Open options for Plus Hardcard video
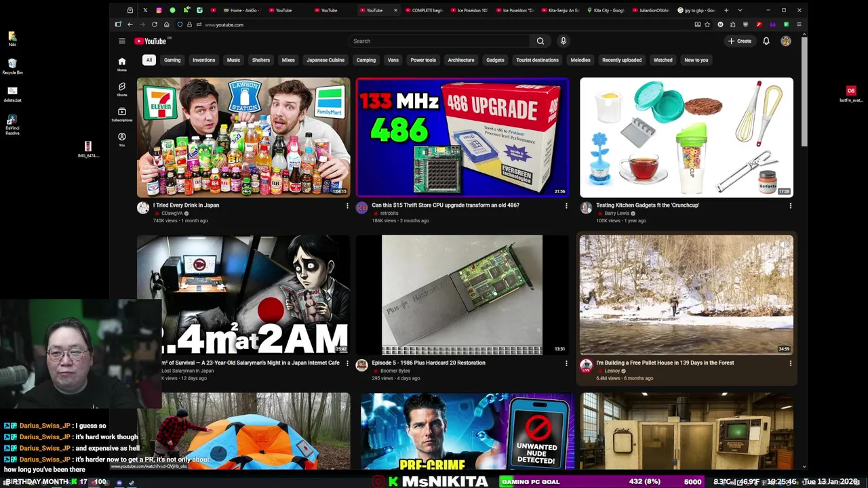The height and width of the screenshot is (488, 868). point(566,363)
